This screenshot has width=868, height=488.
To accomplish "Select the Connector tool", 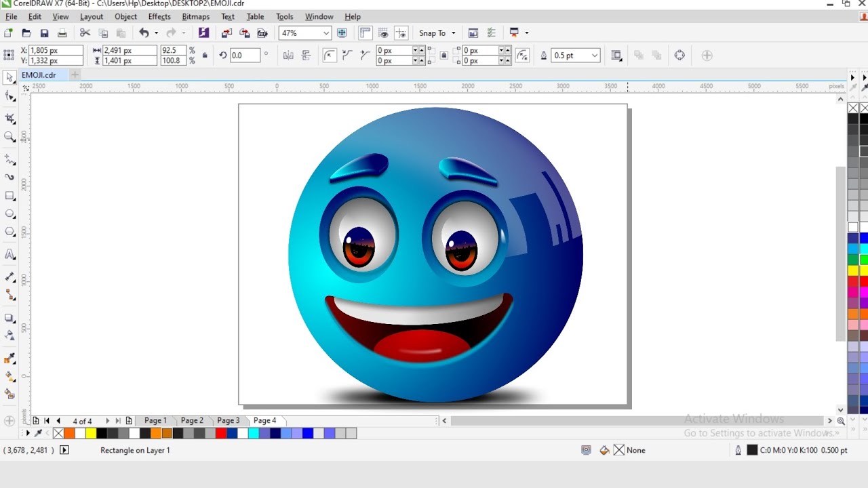I will coord(9,295).
